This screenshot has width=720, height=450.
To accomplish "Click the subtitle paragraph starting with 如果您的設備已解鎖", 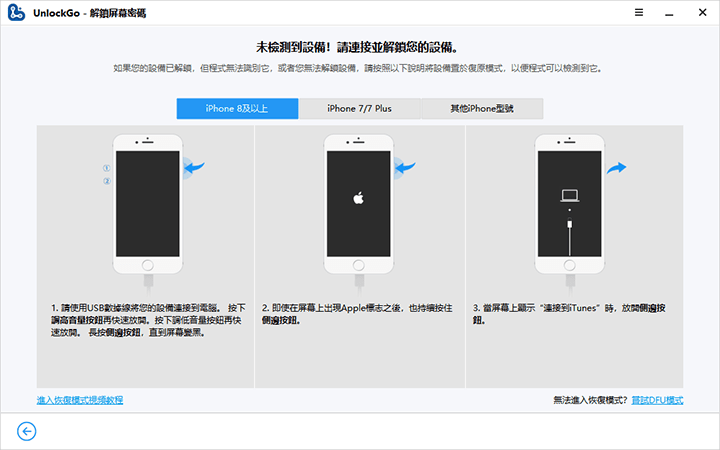I will tap(358, 68).
